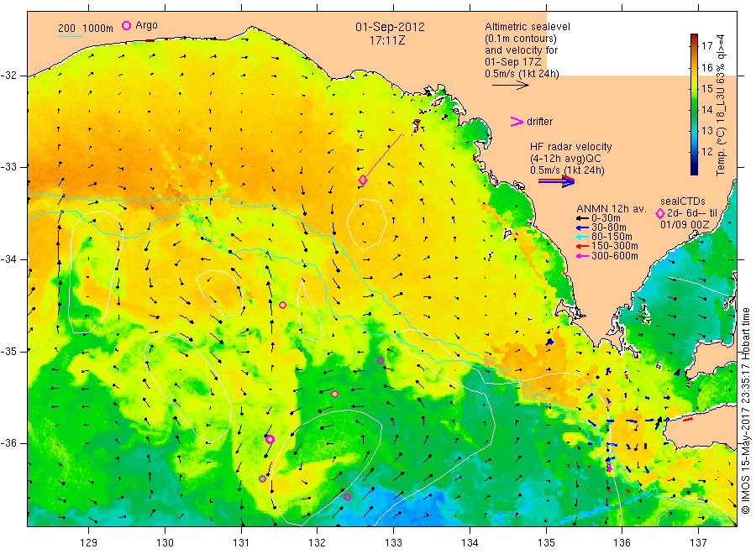Click the black 0-30m legend arrow
The width and height of the screenshot is (756, 554).
[x=582, y=218]
